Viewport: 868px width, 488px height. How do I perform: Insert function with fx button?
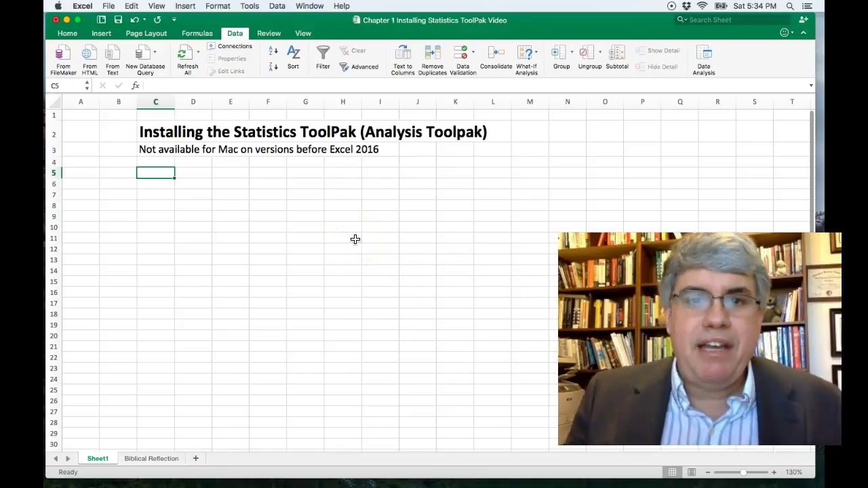pyautogui.click(x=136, y=85)
